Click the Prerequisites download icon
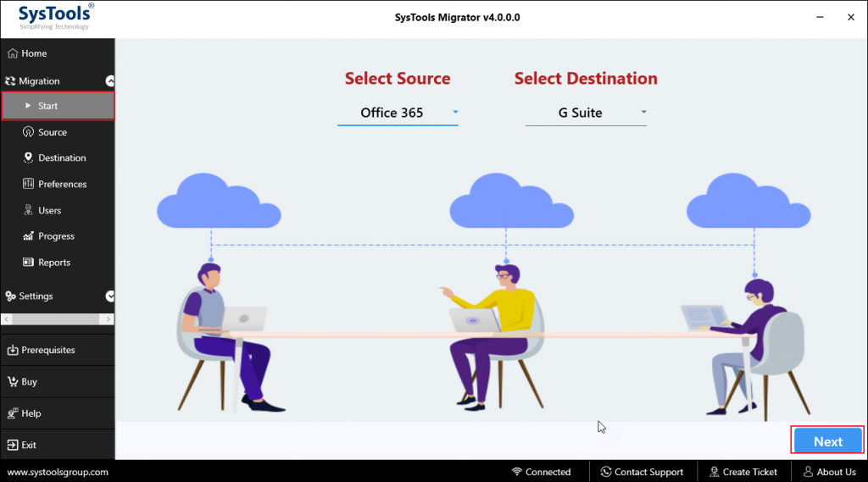 point(13,350)
